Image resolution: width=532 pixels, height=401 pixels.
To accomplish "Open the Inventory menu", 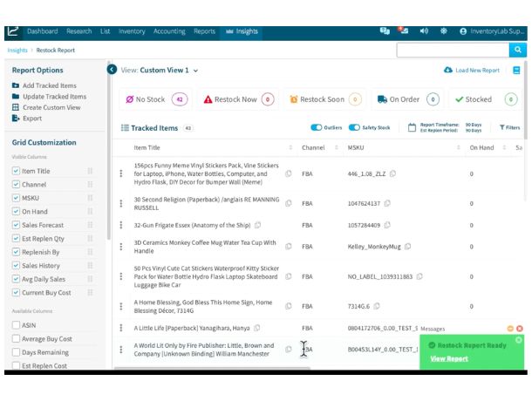I will pos(132,31).
